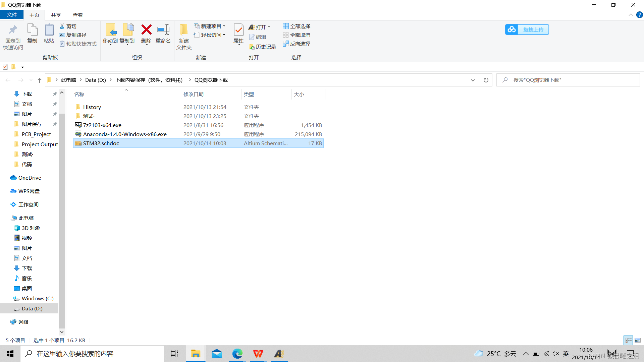
Task: Open the View ribbon tab
Action: (77, 15)
